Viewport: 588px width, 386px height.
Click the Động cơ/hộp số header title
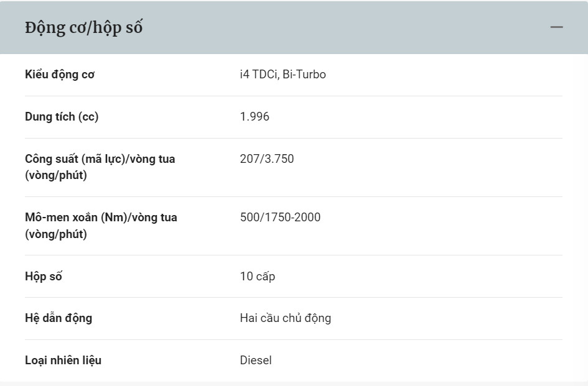[x=83, y=28]
